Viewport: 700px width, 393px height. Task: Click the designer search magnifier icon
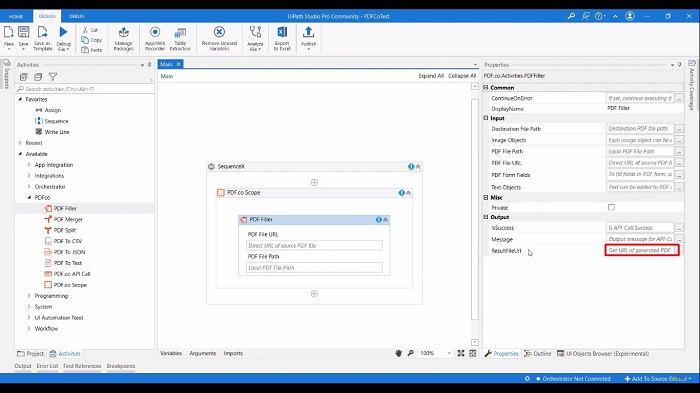pos(410,353)
